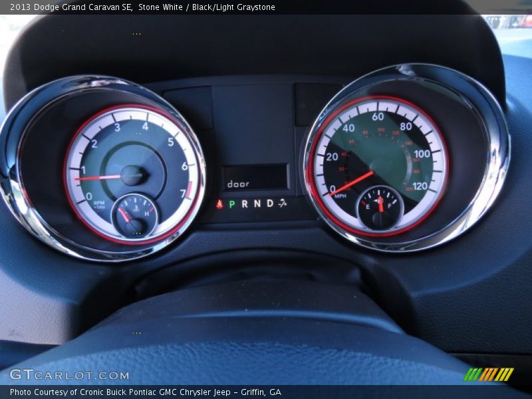The image size is (532, 399).
Task: Click the 120 mark on speedometer
Action: tap(420, 186)
